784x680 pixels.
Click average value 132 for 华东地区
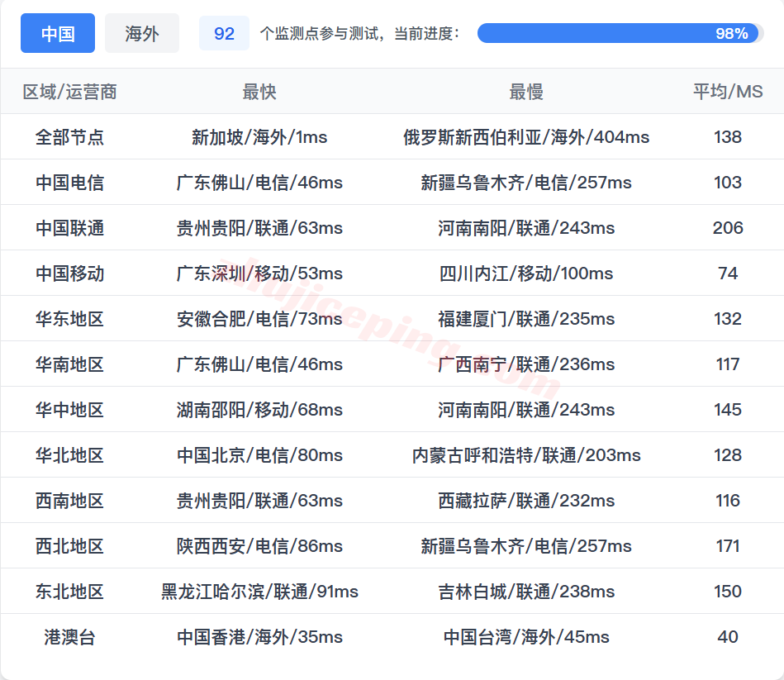tap(728, 319)
